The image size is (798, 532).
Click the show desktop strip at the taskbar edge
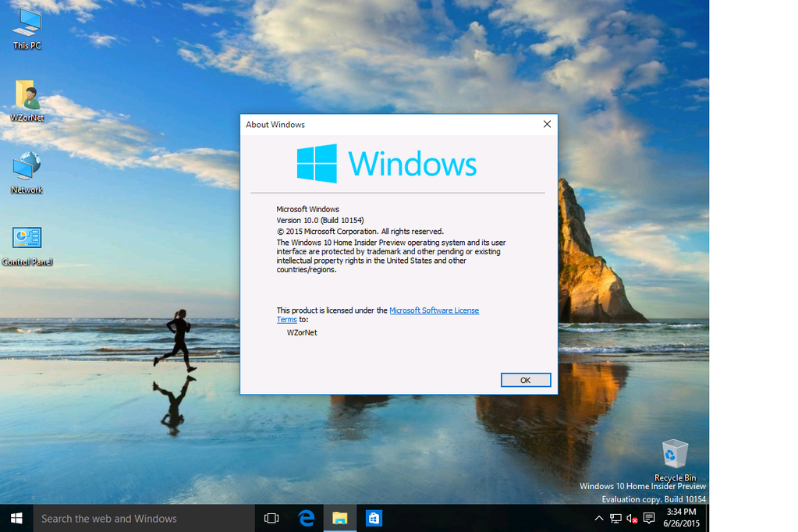coord(707,518)
